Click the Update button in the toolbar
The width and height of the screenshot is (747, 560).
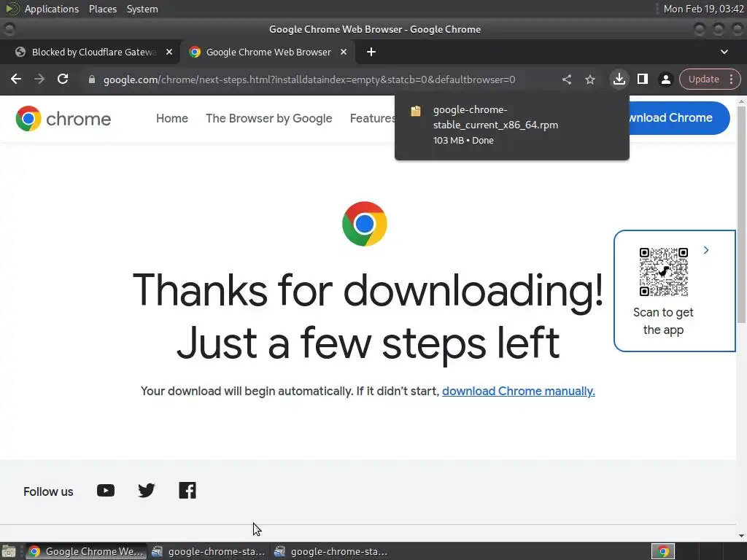(x=704, y=79)
